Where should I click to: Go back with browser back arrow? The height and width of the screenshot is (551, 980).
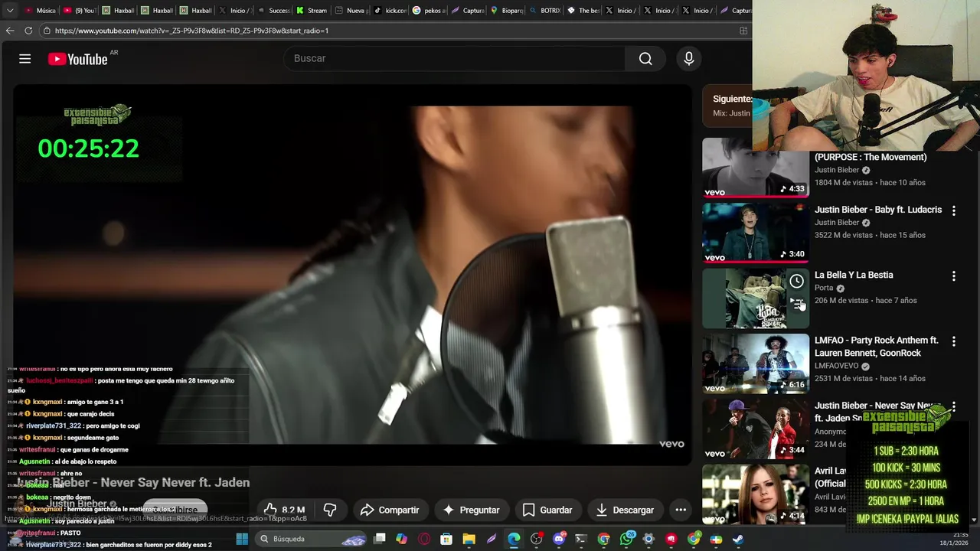point(10,31)
